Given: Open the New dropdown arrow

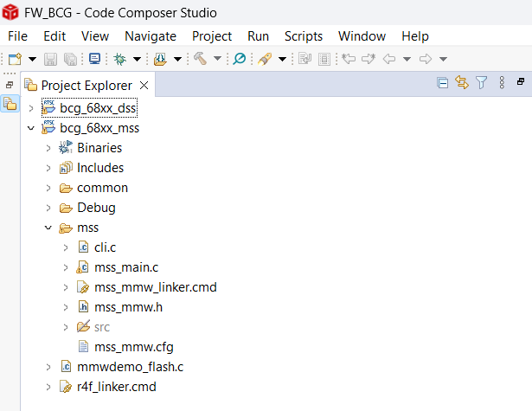Looking at the screenshot, I should (32, 59).
